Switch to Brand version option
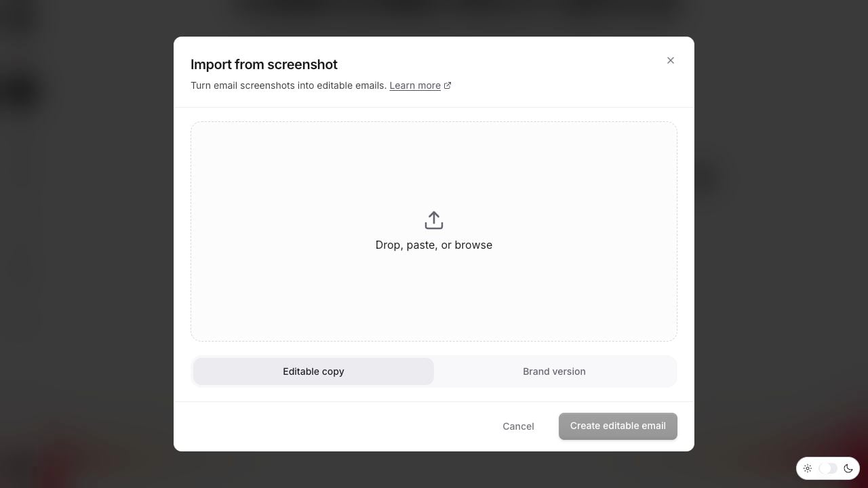 click(x=554, y=371)
